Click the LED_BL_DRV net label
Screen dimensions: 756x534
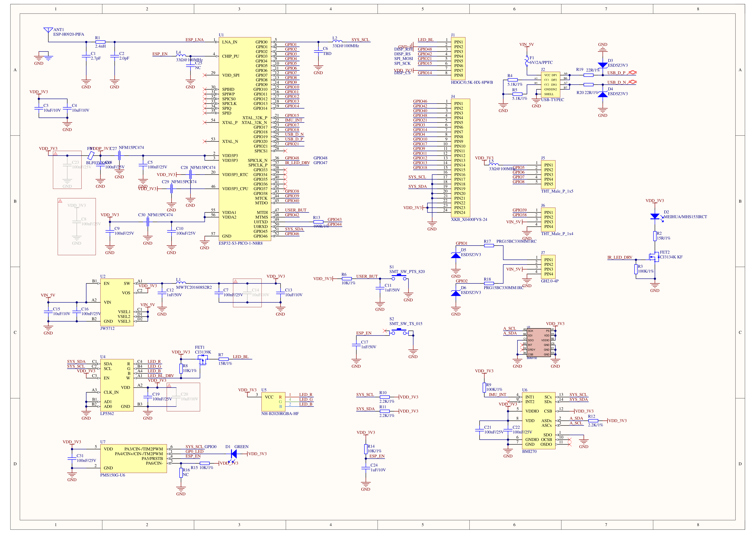[161, 376]
